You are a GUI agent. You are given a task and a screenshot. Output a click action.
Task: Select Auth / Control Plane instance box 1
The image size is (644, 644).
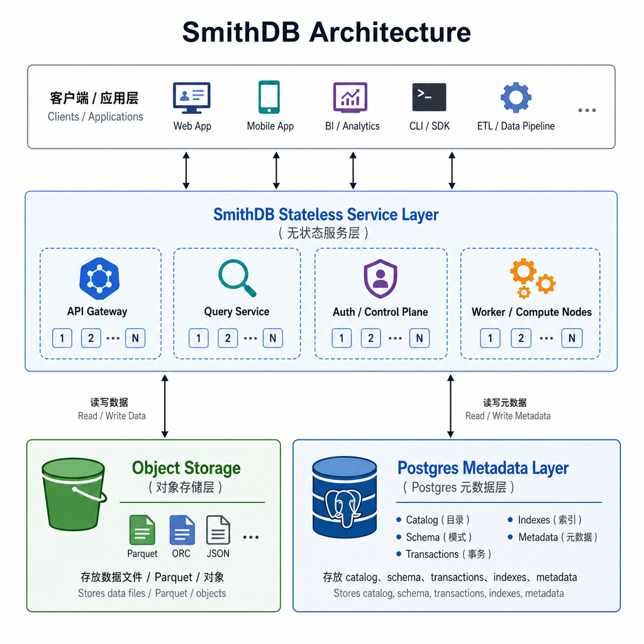[341, 338]
